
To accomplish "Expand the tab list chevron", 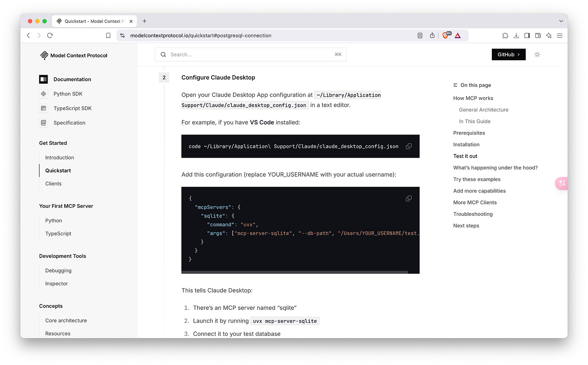I will (x=561, y=21).
